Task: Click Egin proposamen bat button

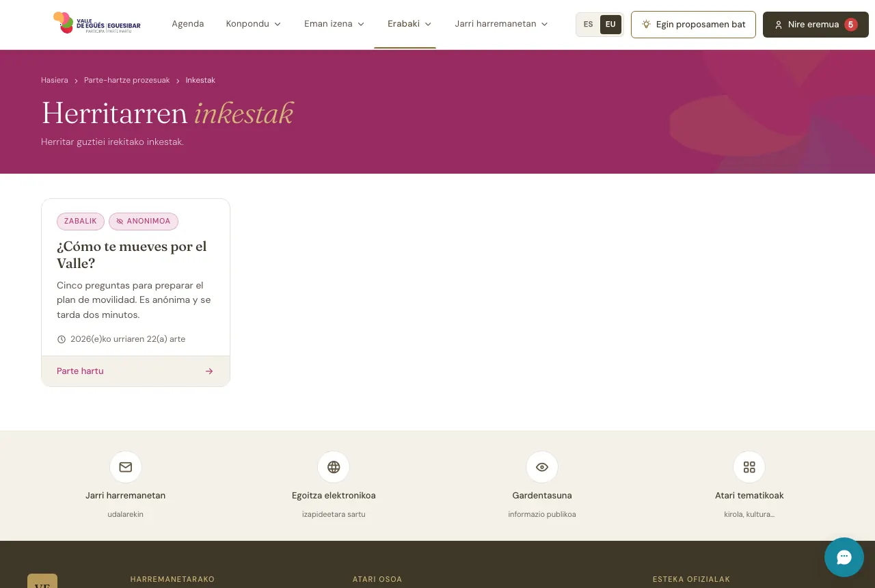Action: [693, 25]
